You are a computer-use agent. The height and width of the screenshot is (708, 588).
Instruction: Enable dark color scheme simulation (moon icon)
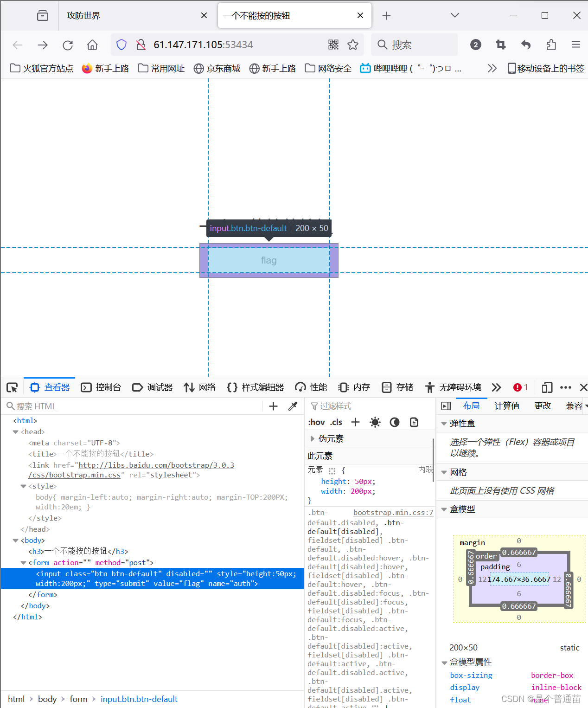pyautogui.click(x=394, y=422)
